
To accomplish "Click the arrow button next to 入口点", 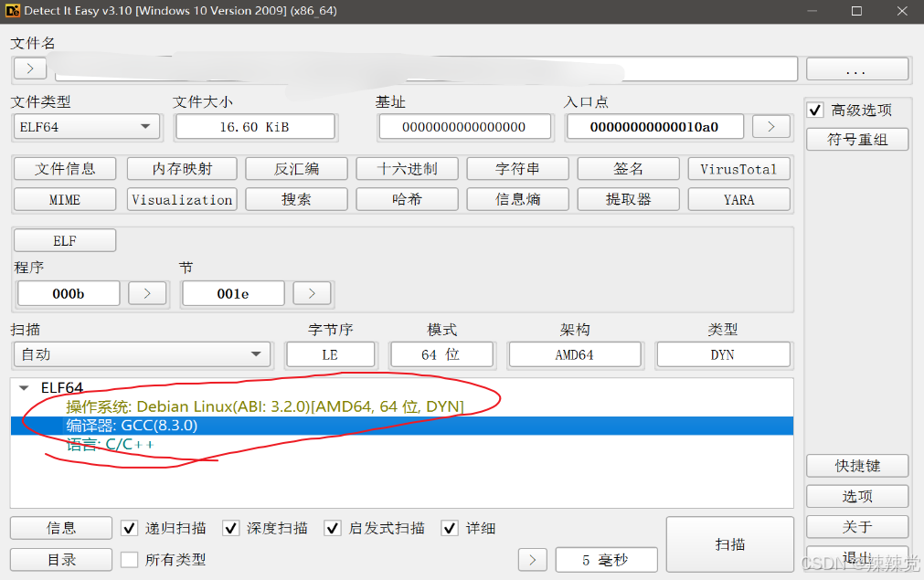I will (x=770, y=127).
